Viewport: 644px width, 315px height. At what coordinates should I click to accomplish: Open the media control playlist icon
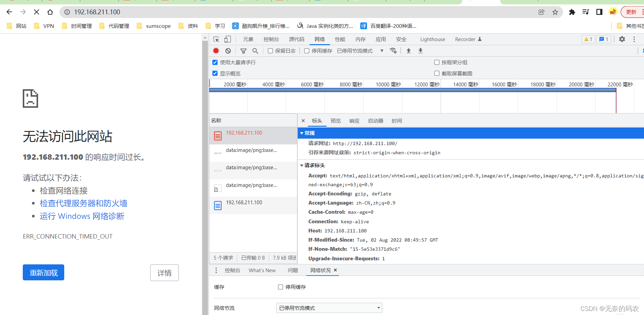coord(586,12)
